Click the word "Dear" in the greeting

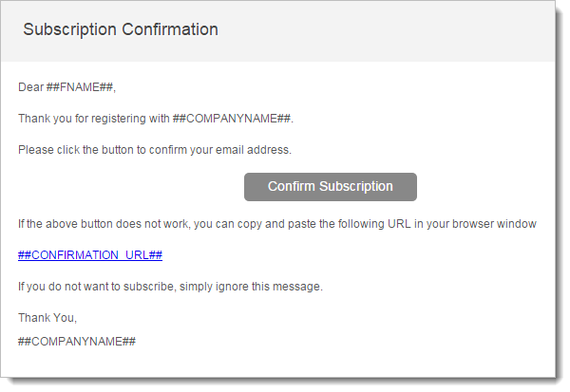pos(30,87)
